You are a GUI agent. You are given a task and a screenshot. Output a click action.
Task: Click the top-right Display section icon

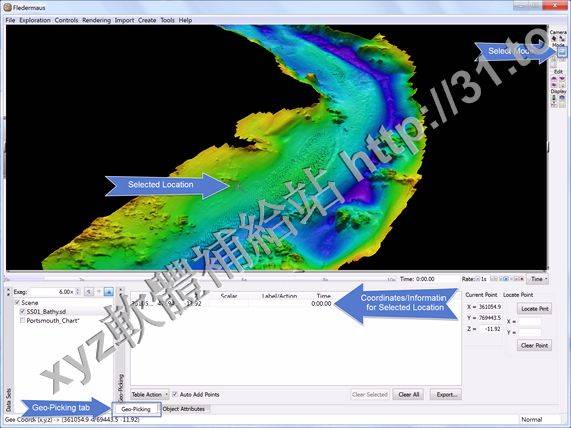coord(562,98)
